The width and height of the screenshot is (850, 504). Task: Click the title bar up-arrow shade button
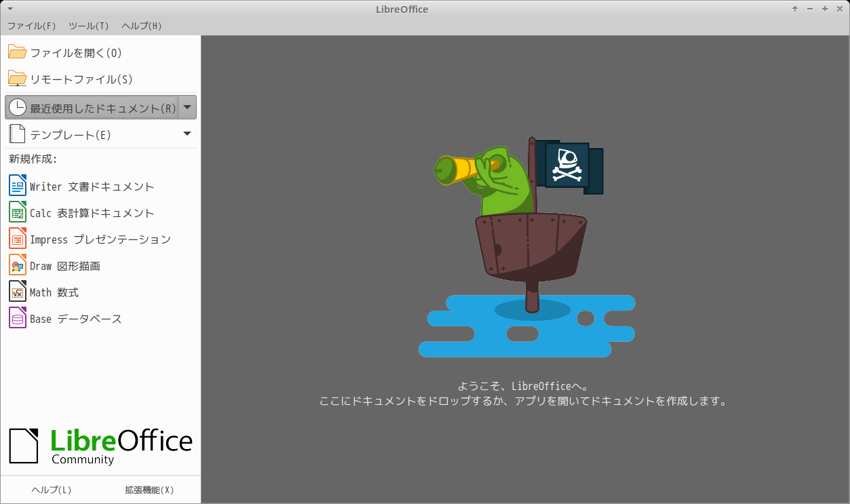795,9
